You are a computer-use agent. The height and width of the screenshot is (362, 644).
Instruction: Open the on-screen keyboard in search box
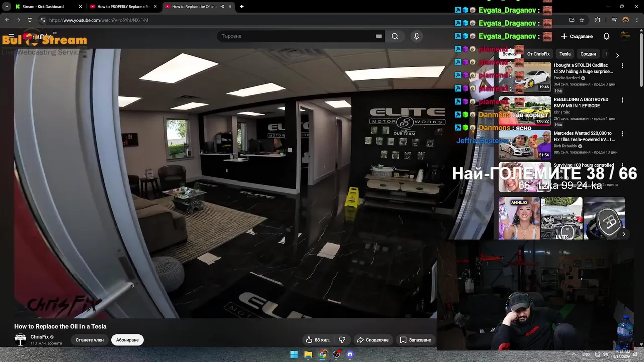(379, 36)
